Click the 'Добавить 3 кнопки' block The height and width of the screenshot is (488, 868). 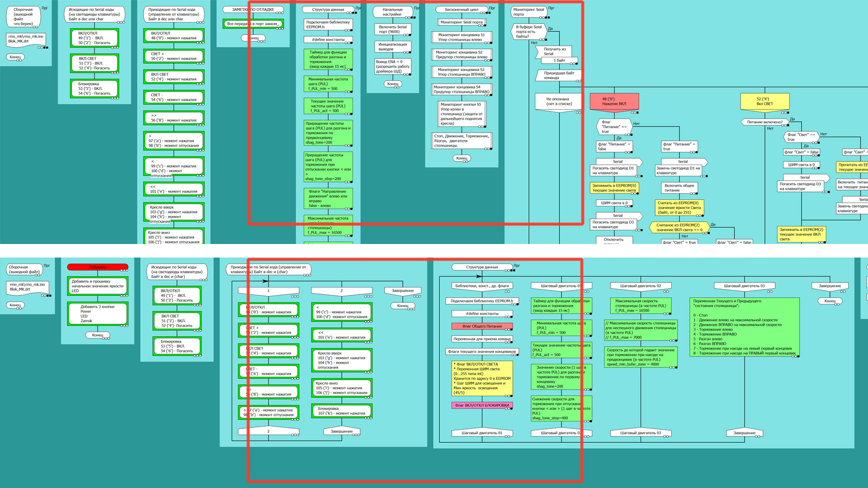[x=97, y=314]
